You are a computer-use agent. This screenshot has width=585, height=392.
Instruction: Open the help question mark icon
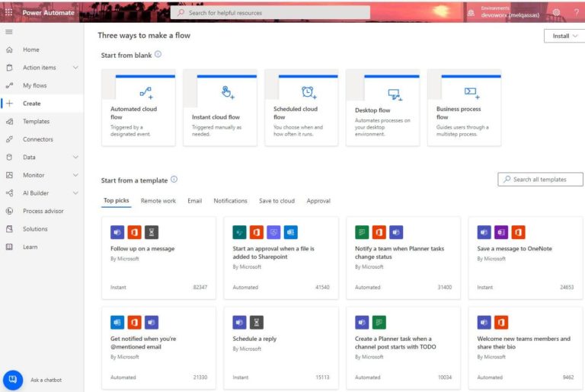[x=576, y=12]
